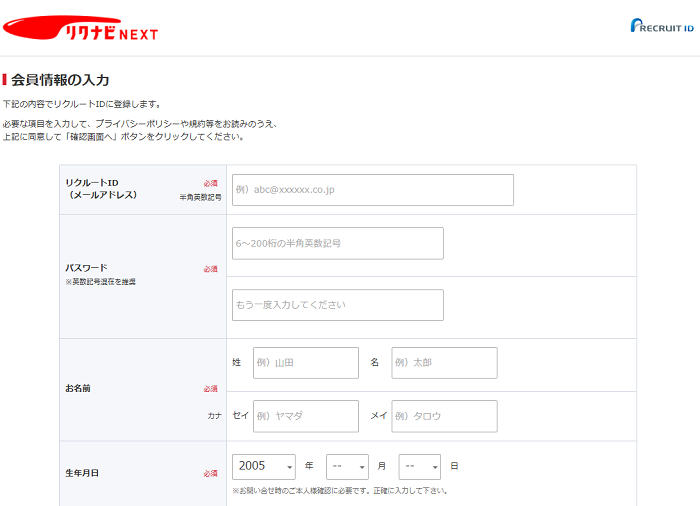
Task: Click the パスワード row label
Action: click(x=86, y=268)
